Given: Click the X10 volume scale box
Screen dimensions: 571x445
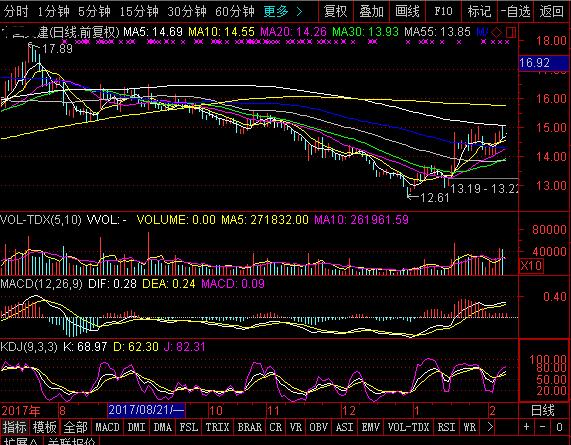Looking at the screenshot, I should click(531, 265).
